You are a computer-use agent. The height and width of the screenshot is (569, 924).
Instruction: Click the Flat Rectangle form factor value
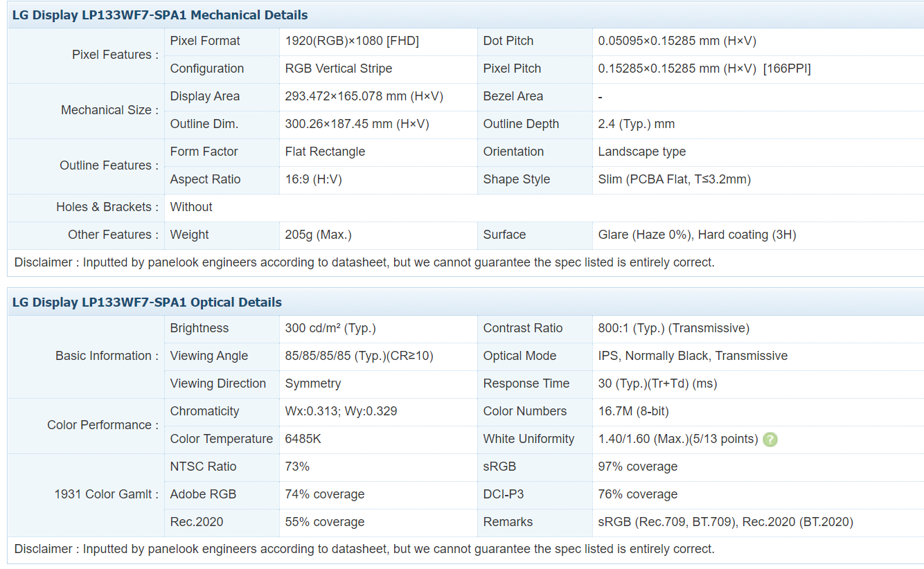click(x=325, y=152)
